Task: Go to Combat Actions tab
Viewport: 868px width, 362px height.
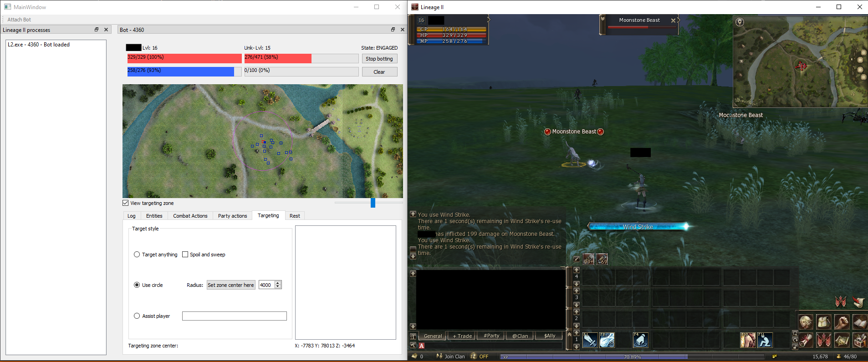Action: [x=190, y=216]
